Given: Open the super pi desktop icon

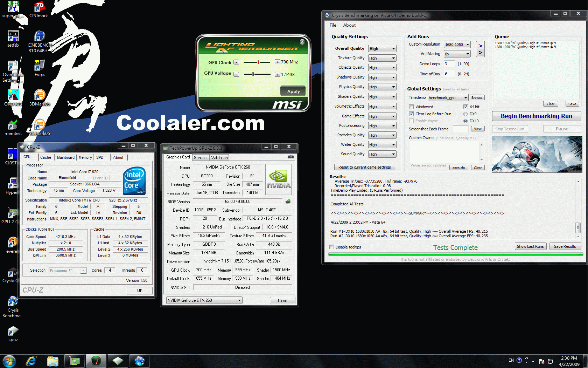Looking at the screenshot, I should click(13, 9).
